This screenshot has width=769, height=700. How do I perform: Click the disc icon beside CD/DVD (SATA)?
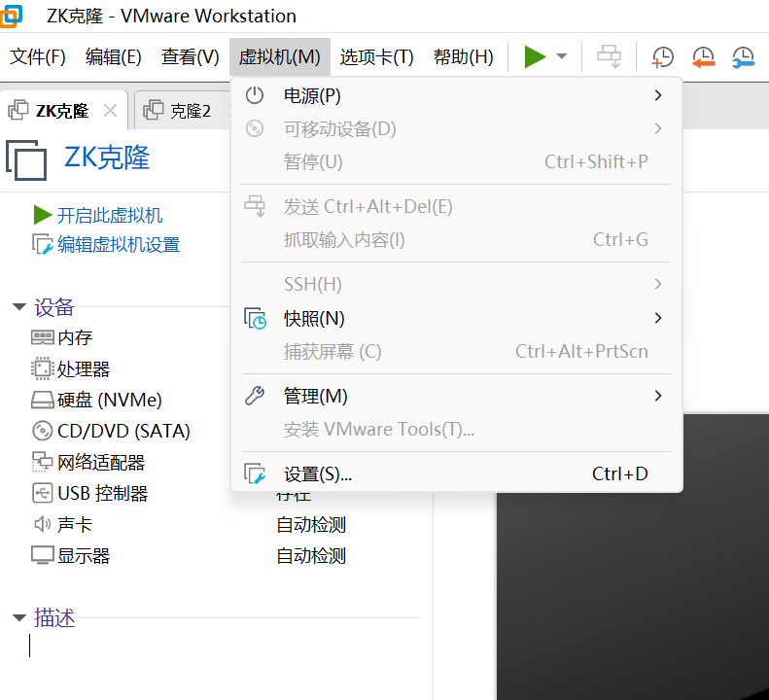click(43, 431)
